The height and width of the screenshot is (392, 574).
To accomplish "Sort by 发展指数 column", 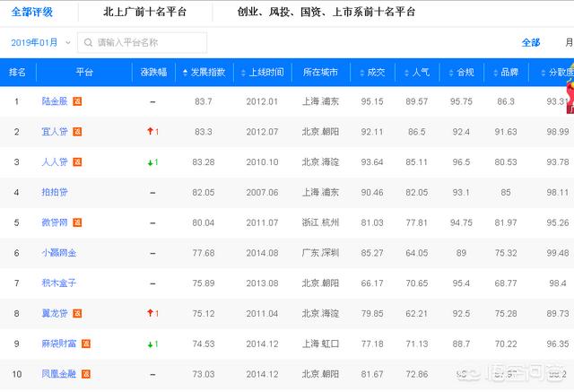I will click(x=204, y=72).
